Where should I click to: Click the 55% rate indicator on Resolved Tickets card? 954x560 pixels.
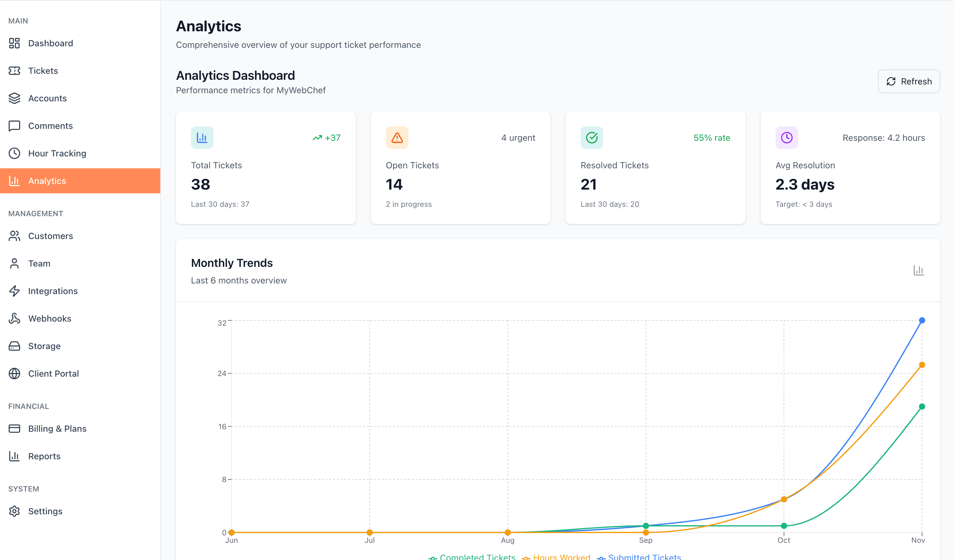click(712, 137)
